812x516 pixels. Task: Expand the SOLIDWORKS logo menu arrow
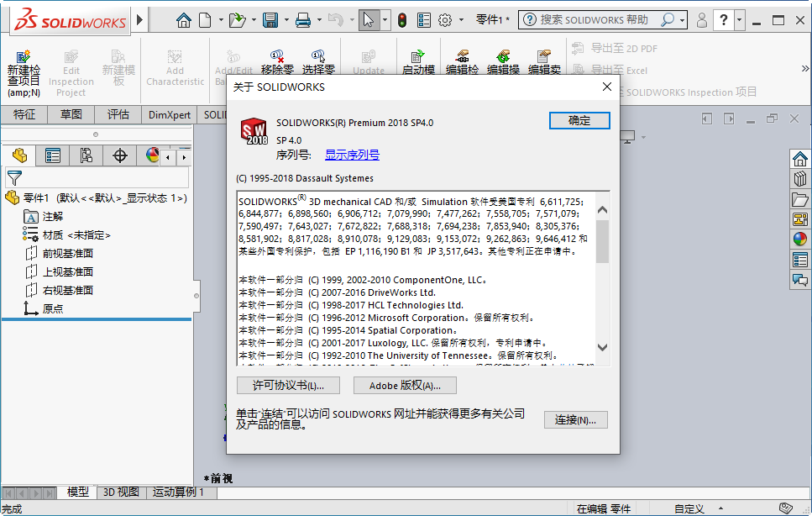point(139,20)
